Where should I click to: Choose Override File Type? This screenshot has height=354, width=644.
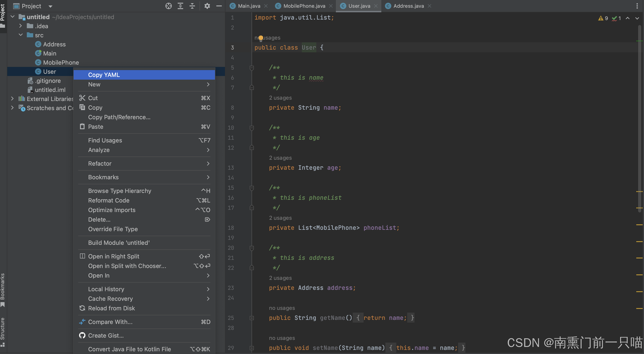[x=144, y=229]
